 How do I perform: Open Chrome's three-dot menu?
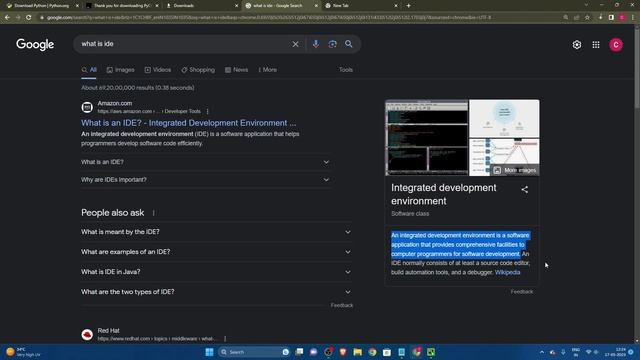click(x=633, y=18)
